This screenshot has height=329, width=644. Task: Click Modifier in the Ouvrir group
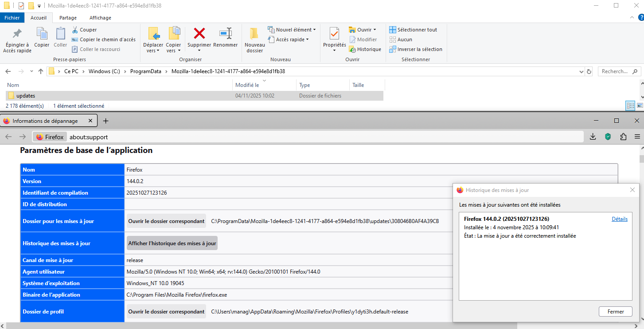tap(363, 39)
